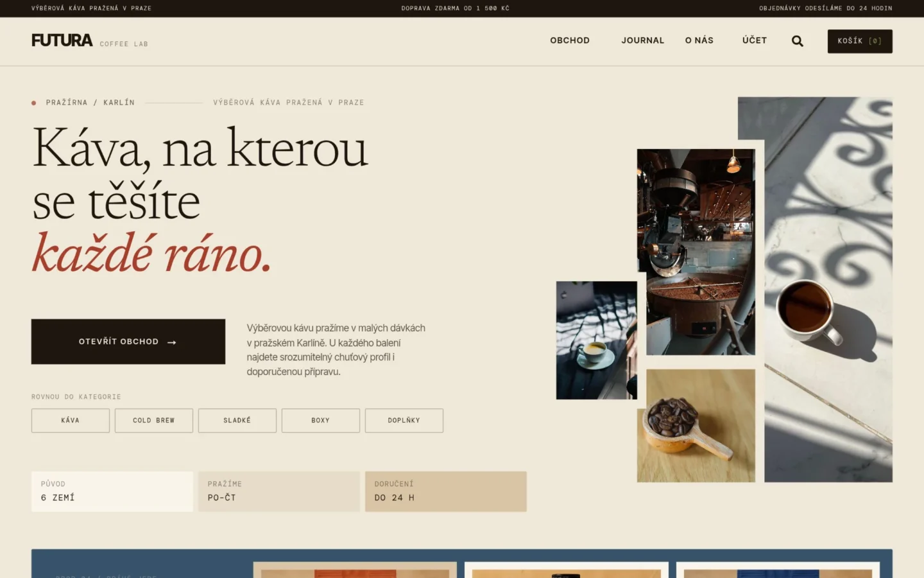Open the Účet menu item
The image size is (924, 578).
point(755,40)
